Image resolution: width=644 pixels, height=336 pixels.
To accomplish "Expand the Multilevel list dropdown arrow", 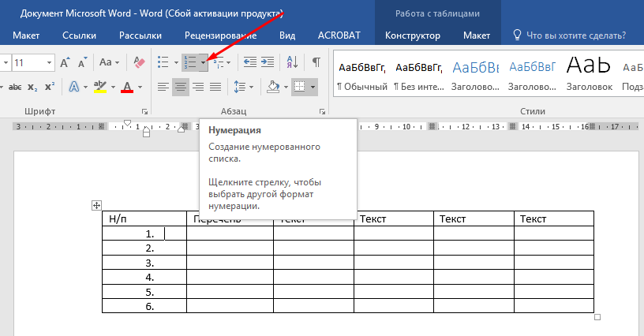I will pyautogui.click(x=228, y=63).
